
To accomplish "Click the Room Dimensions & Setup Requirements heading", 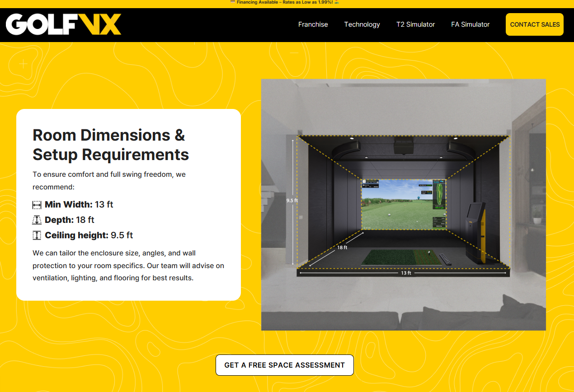I will tap(111, 145).
